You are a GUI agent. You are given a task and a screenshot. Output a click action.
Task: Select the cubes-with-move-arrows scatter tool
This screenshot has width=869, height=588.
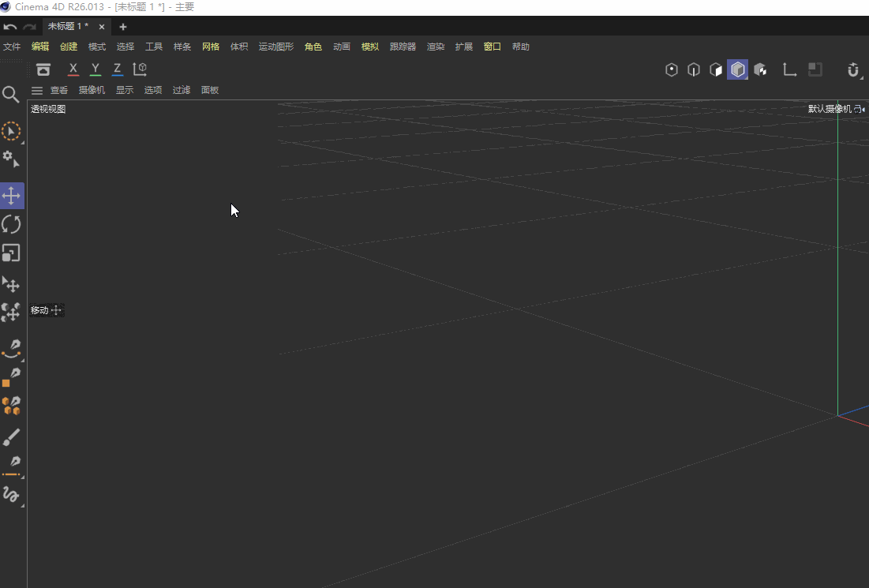pyautogui.click(x=11, y=313)
